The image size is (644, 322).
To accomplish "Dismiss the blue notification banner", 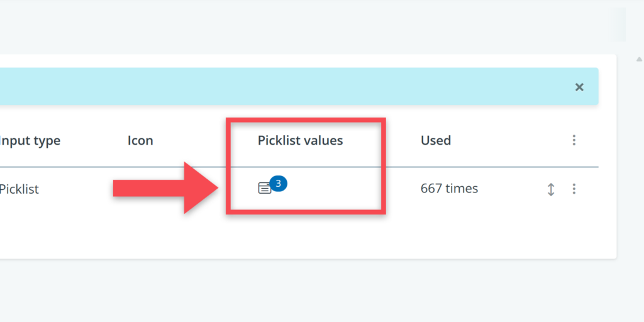I will point(579,87).
